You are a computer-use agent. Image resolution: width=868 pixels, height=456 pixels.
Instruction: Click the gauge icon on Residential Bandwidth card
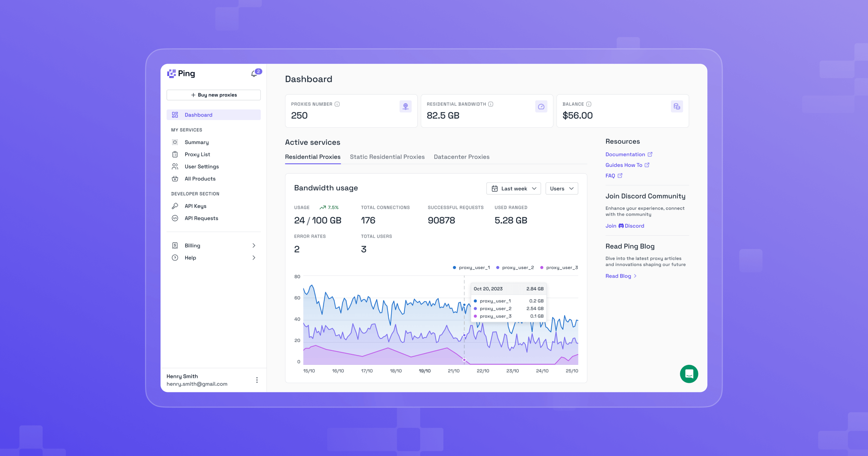click(541, 106)
